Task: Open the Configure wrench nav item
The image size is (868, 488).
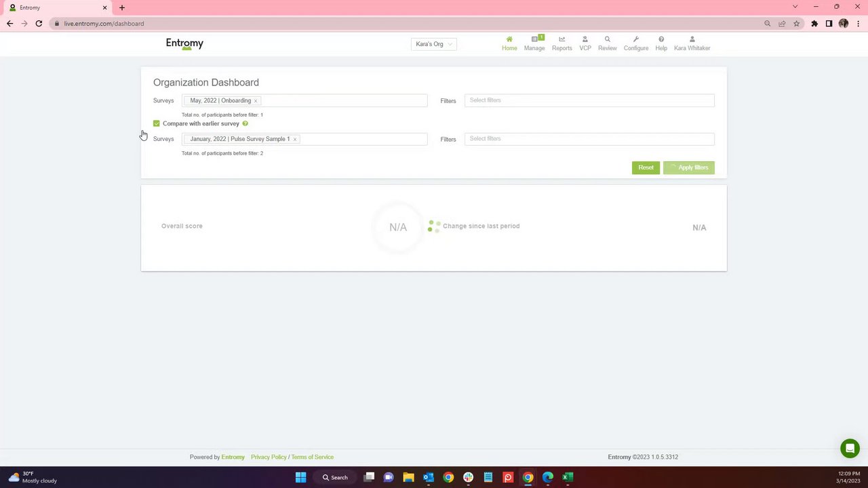Action: [636, 43]
